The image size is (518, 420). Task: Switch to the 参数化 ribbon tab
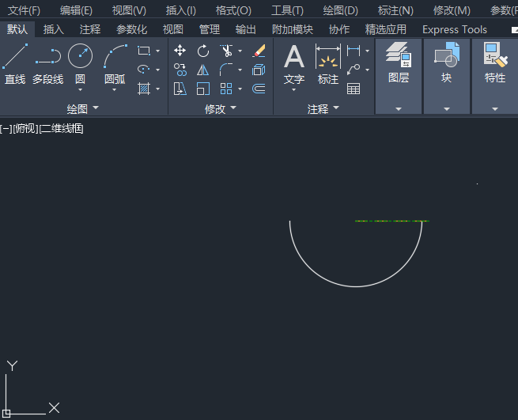point(131,29)
